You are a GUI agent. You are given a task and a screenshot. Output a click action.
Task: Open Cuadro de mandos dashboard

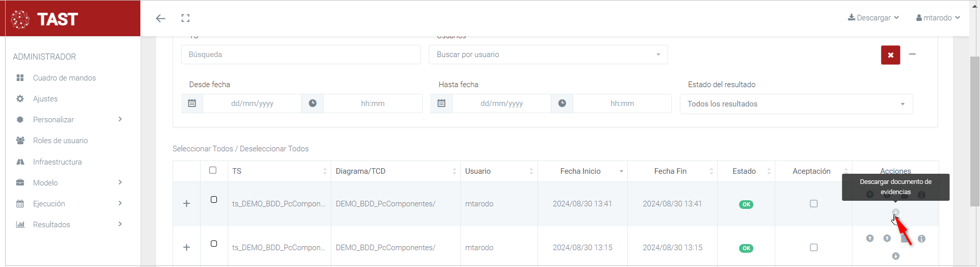pos(64,78)
